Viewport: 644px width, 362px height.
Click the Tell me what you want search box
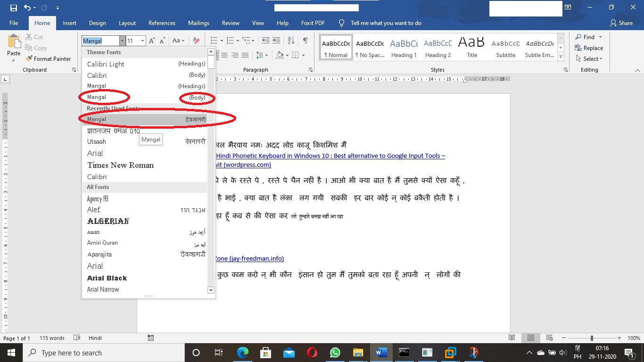click(386, 23)
